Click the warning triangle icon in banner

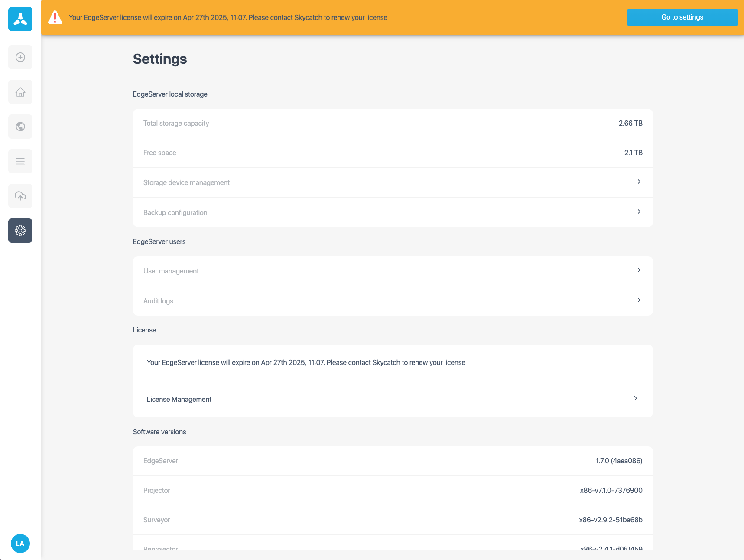(x=55, y=17)
